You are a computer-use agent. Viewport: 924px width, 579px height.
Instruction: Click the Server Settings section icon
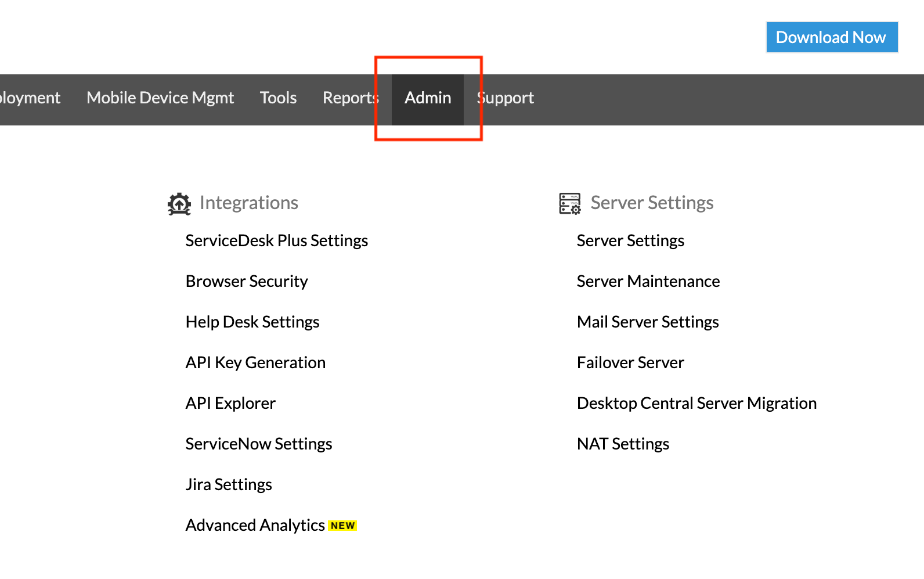point(569,203)
